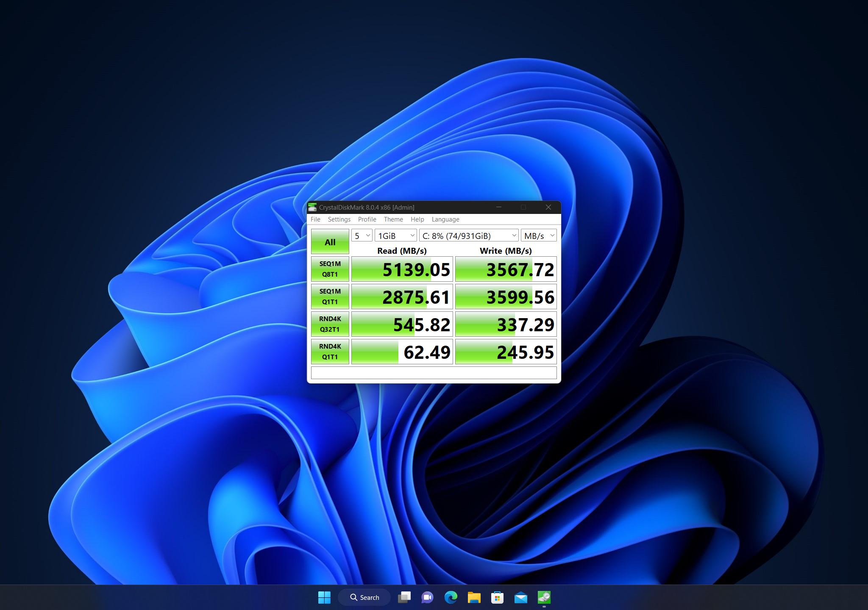Open the C: drive selection dropdown

[469, 236]
